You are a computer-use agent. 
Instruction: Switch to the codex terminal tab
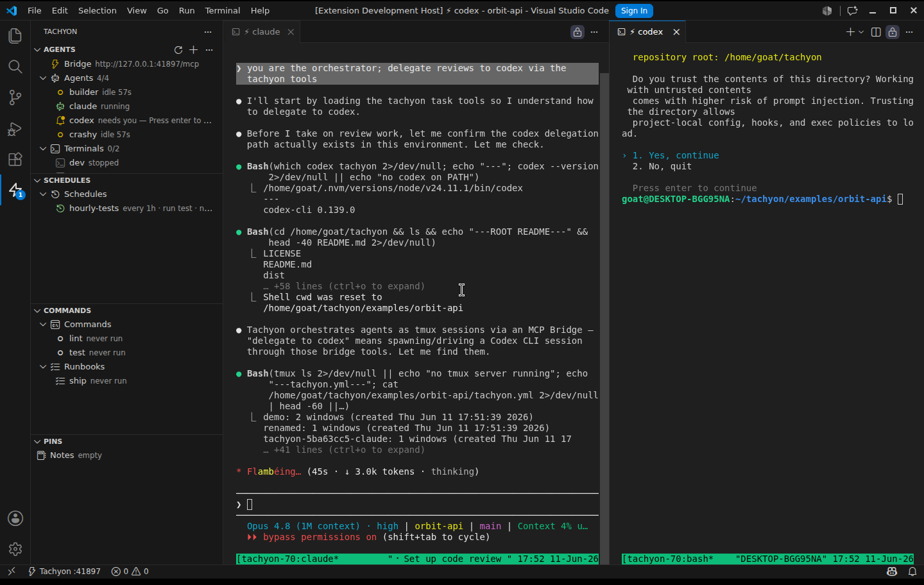(647, 32)
